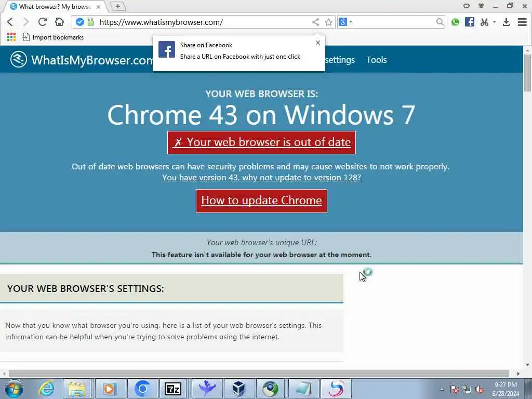This screenshot has height=399, width=532.
Task: Open Windows Explorer folder on taskbar
Action: (77, 389)
